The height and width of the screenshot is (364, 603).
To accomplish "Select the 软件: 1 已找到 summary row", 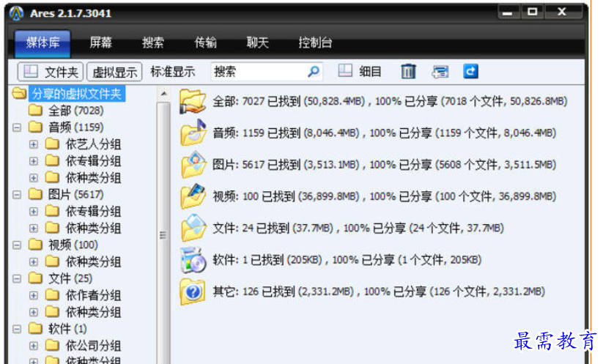I will coord(347,260).
